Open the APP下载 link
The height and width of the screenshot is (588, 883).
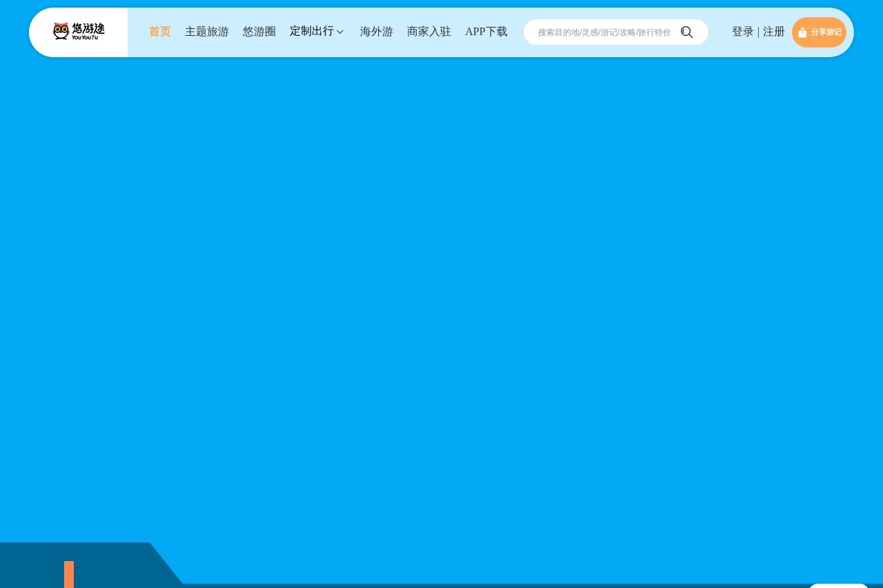point(486,32)
